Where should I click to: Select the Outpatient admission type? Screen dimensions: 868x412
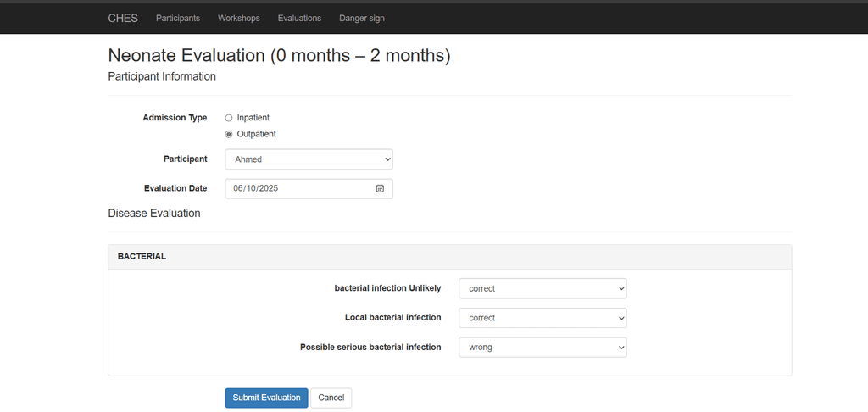tap(229, 134)
